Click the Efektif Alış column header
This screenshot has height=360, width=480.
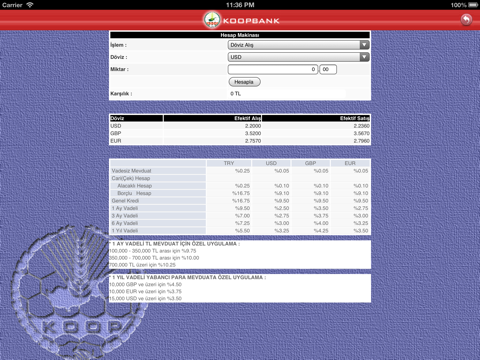[212, 118]
